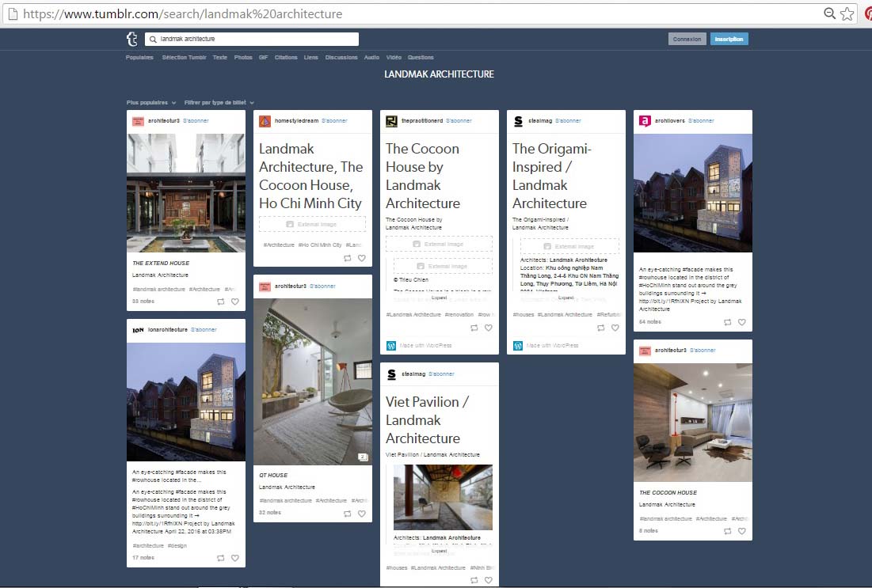
Task: Open the stealmag avatar on the Origami-Inspired post
Action: click(518, 121)
